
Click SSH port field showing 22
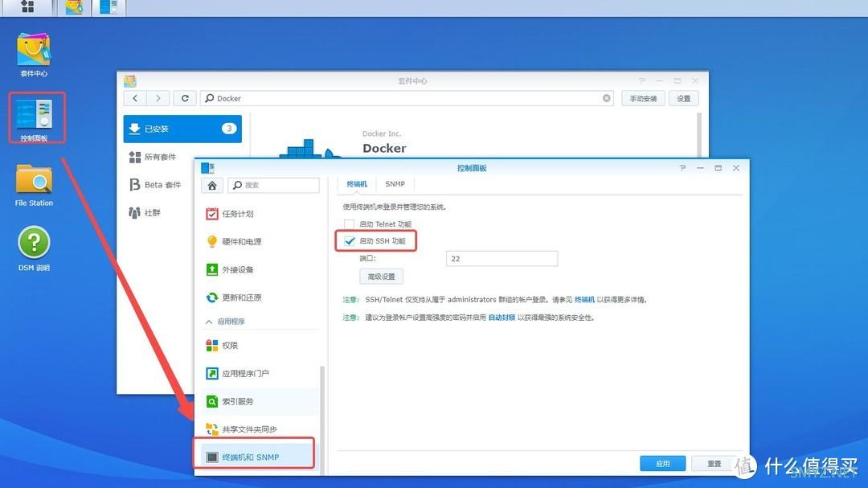pos(502,259)
